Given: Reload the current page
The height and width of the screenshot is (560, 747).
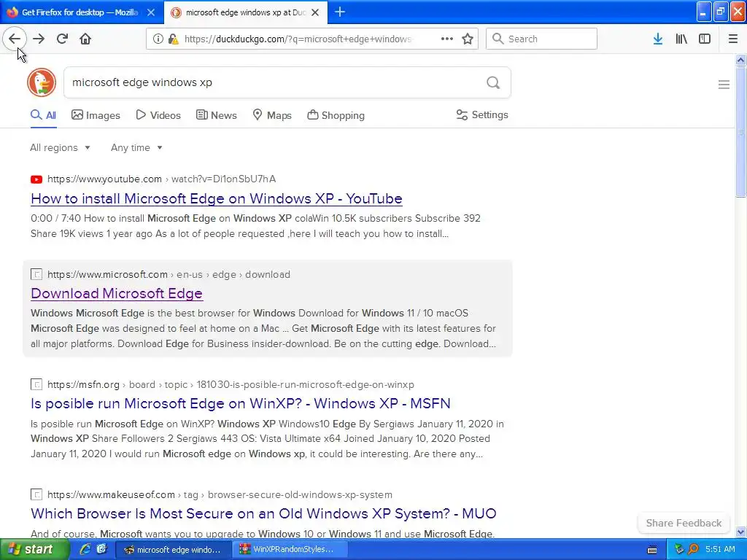Looking at the screenshot, I should [x=62, y=39].
